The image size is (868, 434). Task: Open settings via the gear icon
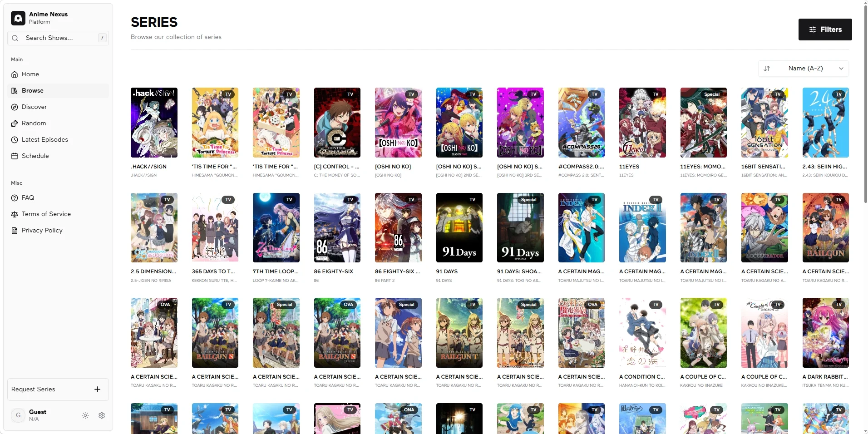pyautogui.click(x=102, y=415)
